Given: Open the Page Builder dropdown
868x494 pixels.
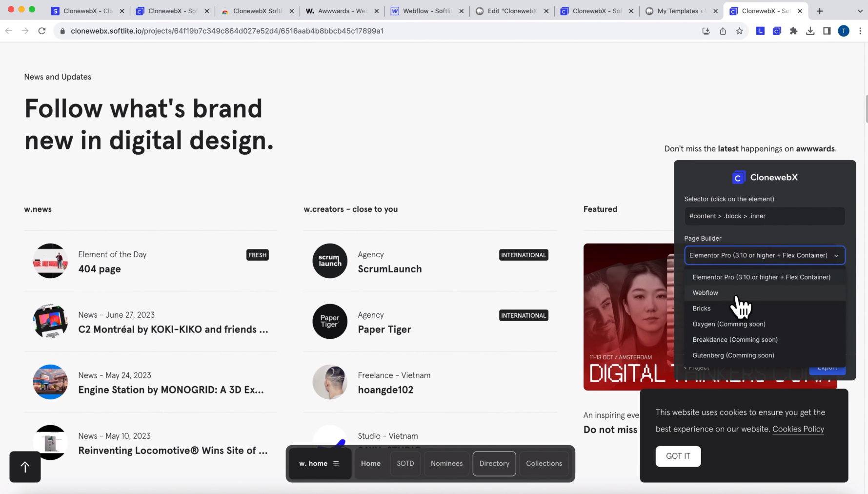Looking at the screenshot, I should click(765, 255).
